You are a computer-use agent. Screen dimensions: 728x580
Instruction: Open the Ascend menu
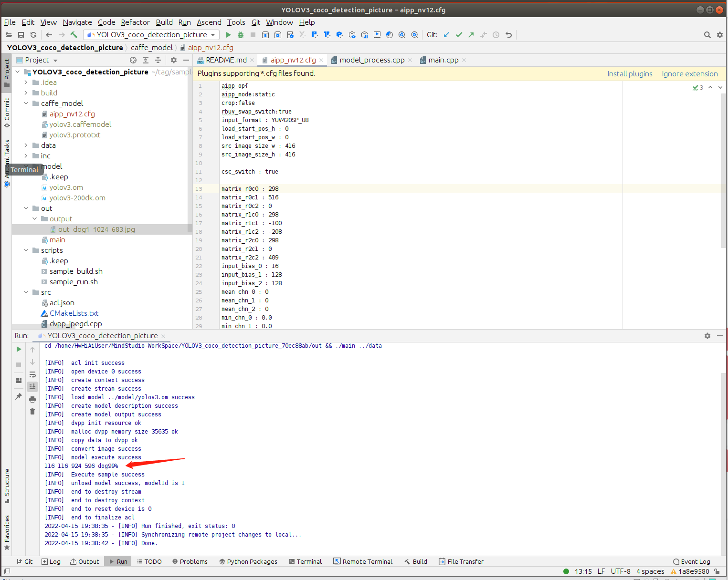[x=209, y=22]
